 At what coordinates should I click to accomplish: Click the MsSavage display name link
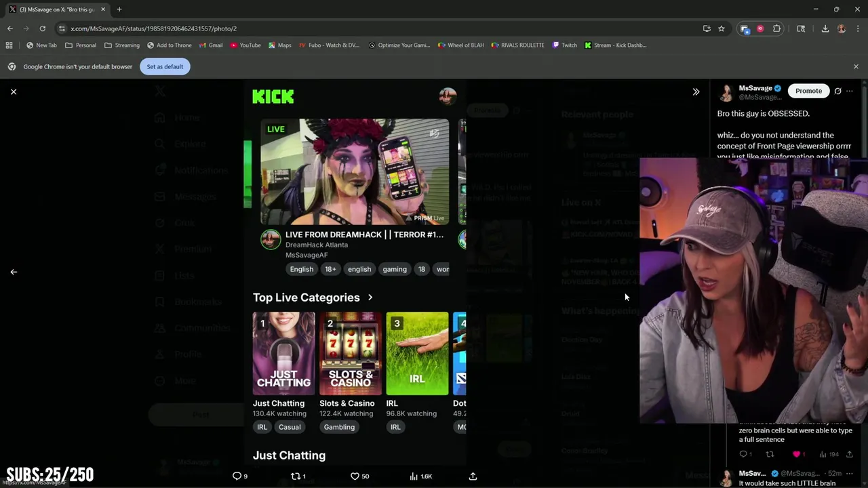[755, 88]
